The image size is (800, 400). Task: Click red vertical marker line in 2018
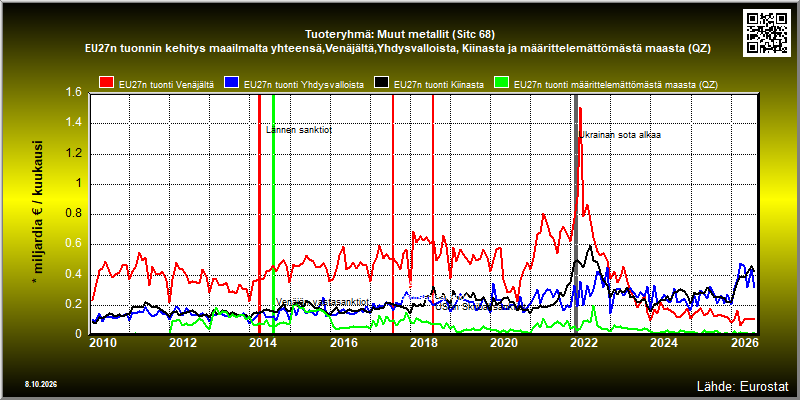[433, 214]
